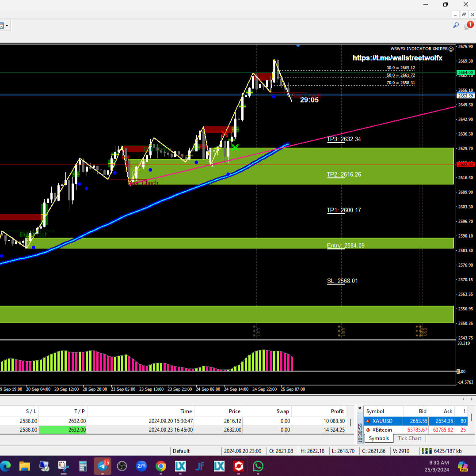Expand the chart type dropdown arrow top-left
476x476 pixels.
coord(8,25)
